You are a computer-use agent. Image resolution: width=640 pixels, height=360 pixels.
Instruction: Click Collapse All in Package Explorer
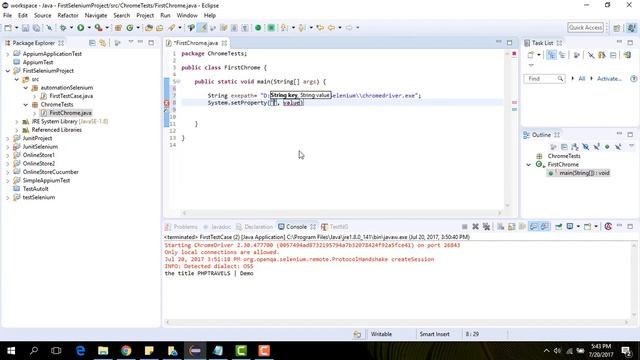click(92, 43)
